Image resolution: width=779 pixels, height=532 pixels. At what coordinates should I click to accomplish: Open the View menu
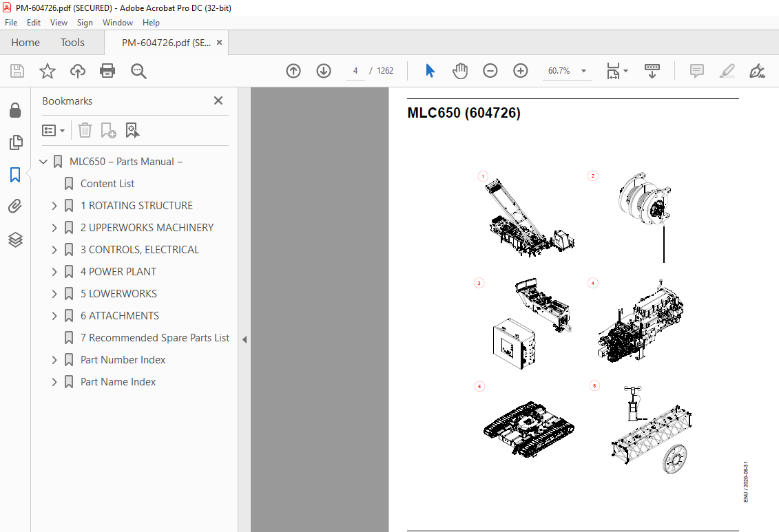[x=59, y=22]
